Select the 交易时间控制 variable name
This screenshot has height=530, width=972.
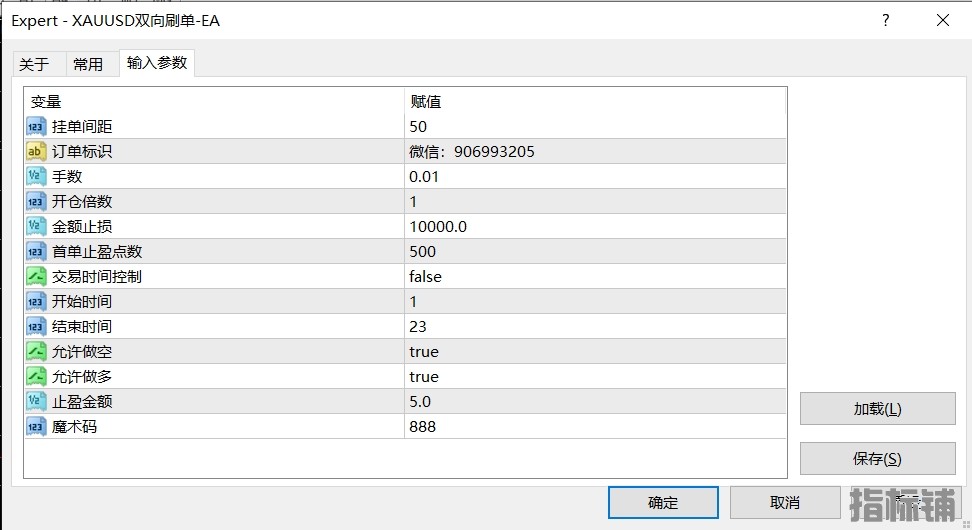97,276
